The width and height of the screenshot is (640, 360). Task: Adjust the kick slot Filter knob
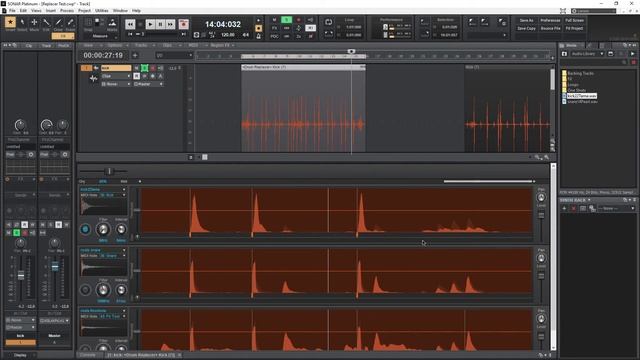click(103, 229)
